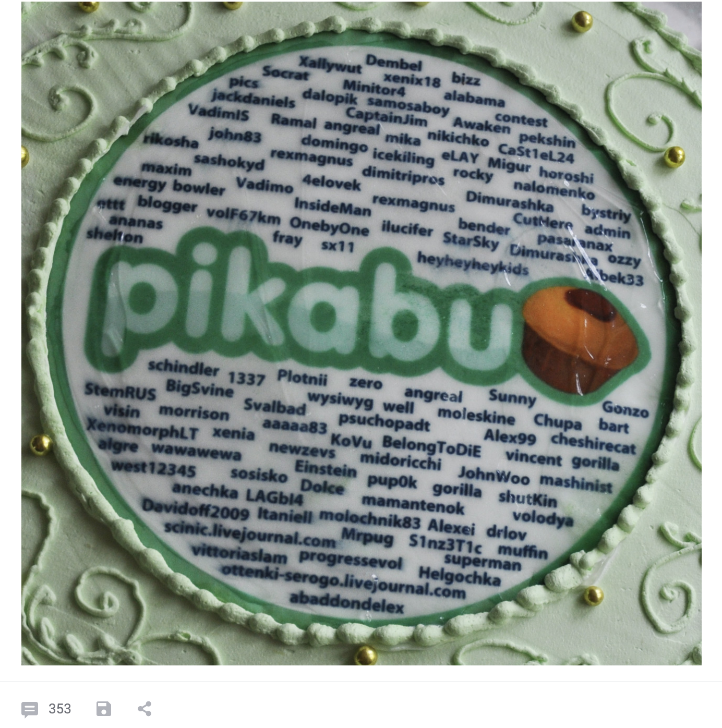
Task: Click the name cheshirecat on the cake
Action: [x=594, y=443]
